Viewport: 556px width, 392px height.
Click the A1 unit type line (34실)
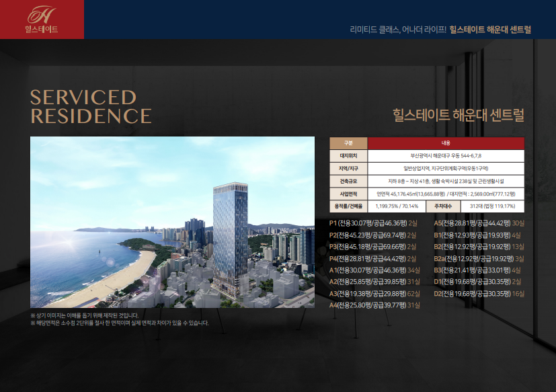point(374,270)
